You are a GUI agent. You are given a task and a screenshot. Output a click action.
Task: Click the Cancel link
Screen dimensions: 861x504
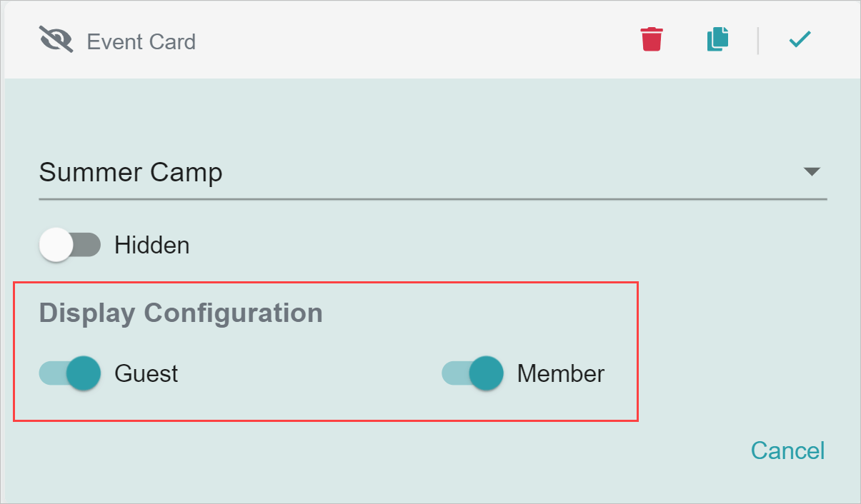tap(787, 450)
